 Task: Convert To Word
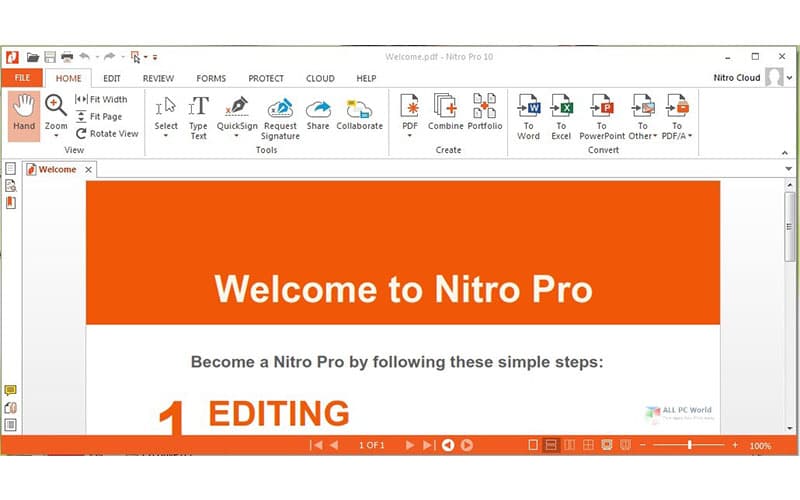[528, 117]
